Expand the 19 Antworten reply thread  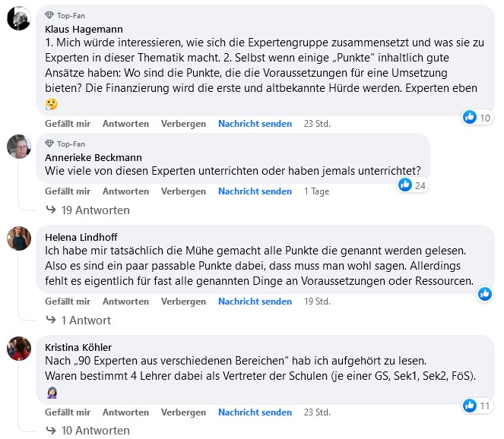pos(87,210)
